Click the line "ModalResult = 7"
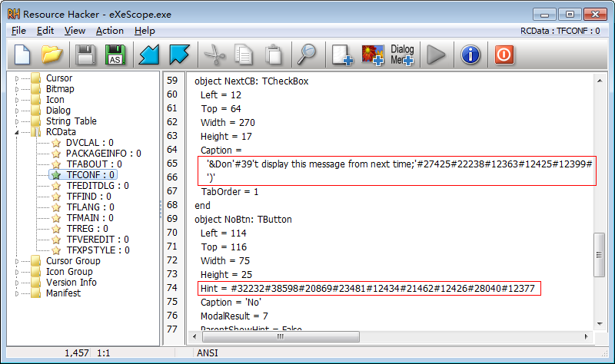Viewport: 615px width, 364px height. 234,316
